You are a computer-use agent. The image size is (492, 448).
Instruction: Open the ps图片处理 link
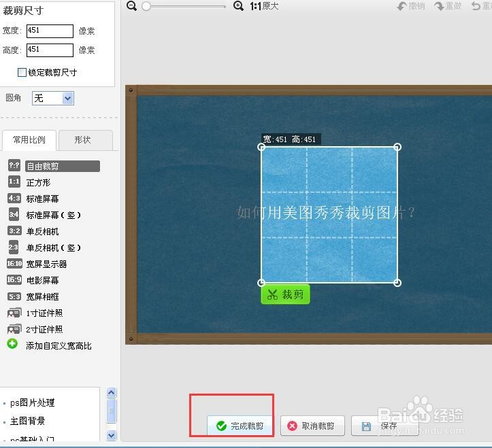click(x=32, y=402)
